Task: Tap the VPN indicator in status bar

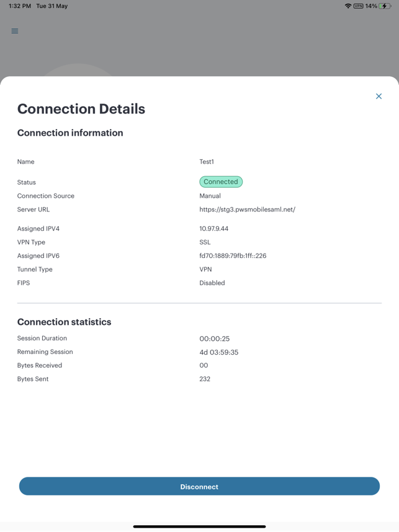Action: click(x=358, y=6)
